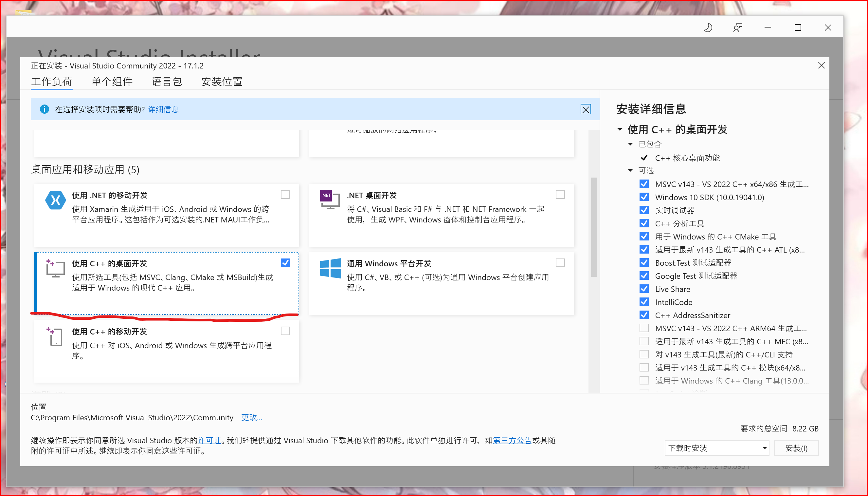Click 要求的总空间 8.22 GB text
Viewport: 868px width, 496px height.
[779, 429]
